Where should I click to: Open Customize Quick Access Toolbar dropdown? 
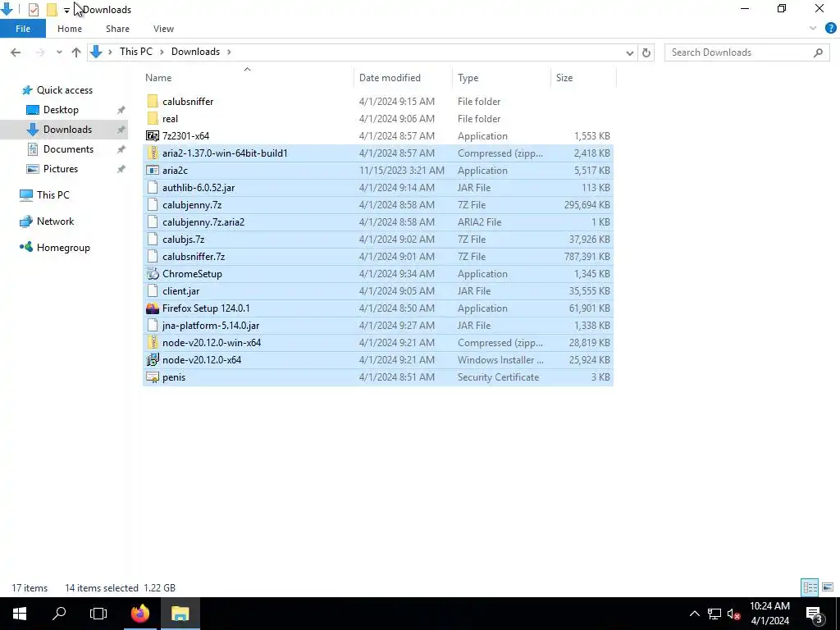(66, 10)
